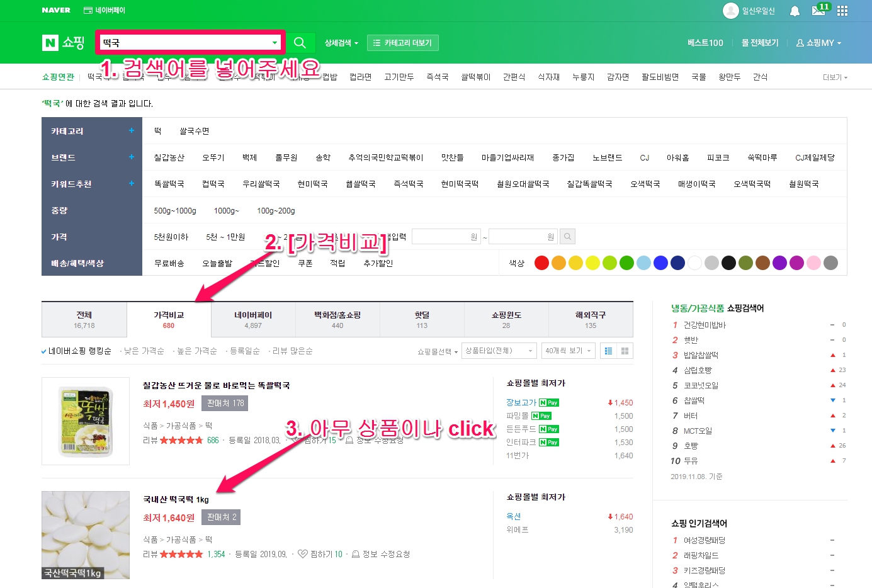Viewport: 872px width, 588px height.
Task: Click the 정보 수정요청 icon for 국내산 떡국떡
Action: (355, 554)
